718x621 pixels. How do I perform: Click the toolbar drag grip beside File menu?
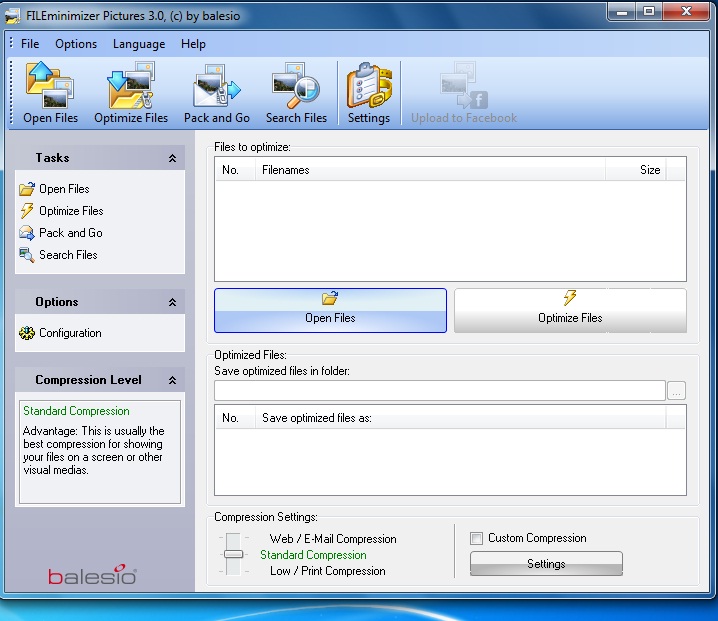(11, 44)
